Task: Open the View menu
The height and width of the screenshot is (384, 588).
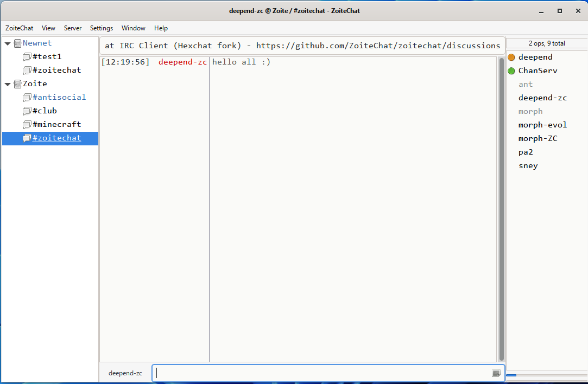Action: click(48, 28)
